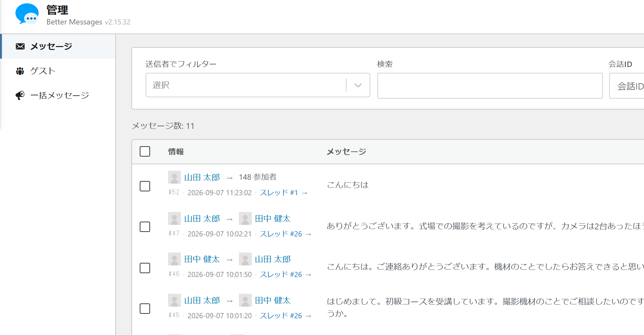Viewport: 644px width, 335px height.
Task: Click the message text こんにちは
Action: click(x=348, y=185)
